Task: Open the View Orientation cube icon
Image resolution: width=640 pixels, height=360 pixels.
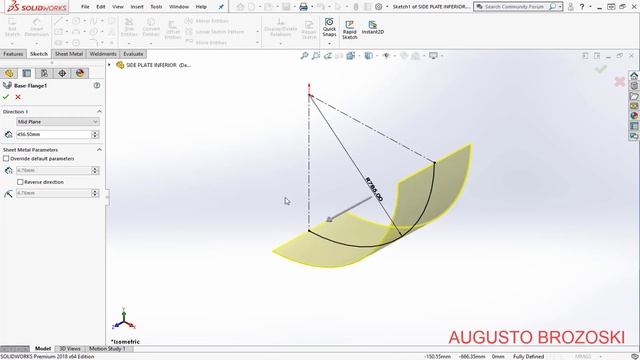Action: point(351,56)
